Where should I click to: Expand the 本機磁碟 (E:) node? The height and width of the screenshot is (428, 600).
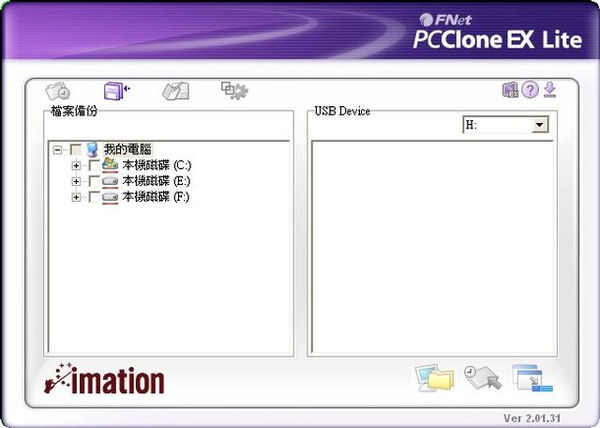[x=76, y=181]
